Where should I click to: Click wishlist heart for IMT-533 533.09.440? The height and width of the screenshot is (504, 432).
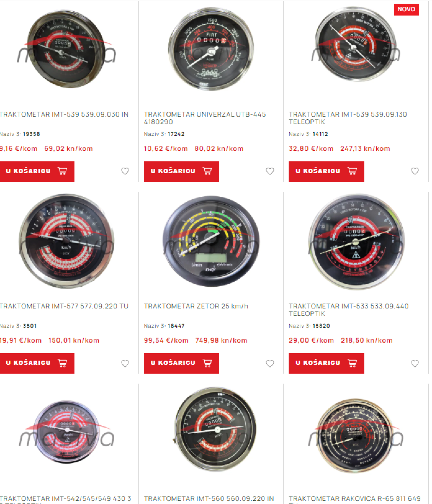415,363
